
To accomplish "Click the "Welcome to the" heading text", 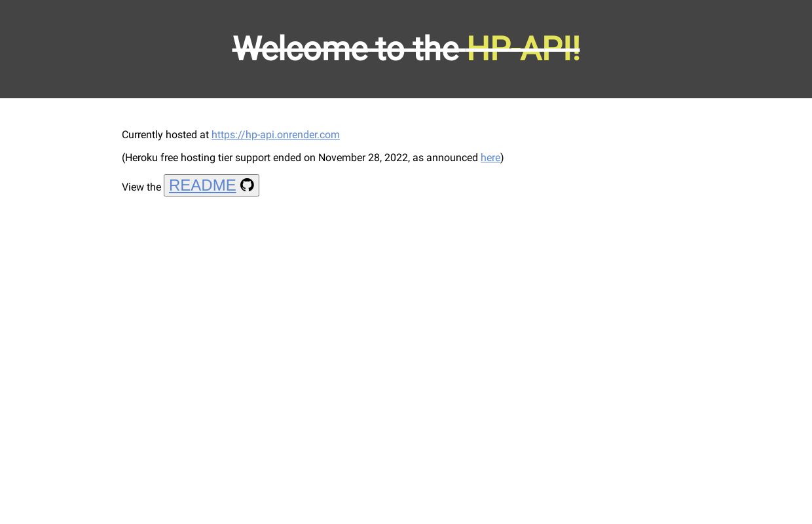I will tap(346, 48).
